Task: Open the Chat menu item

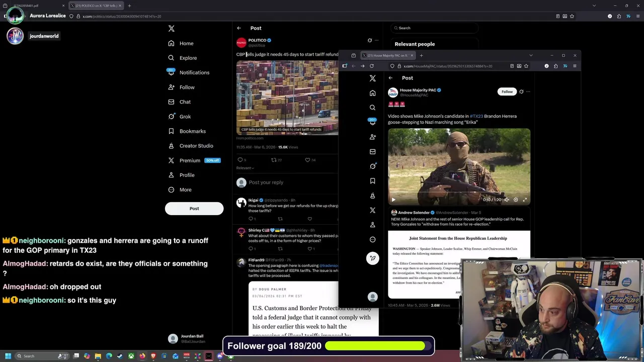Action: tap(180, 102)
